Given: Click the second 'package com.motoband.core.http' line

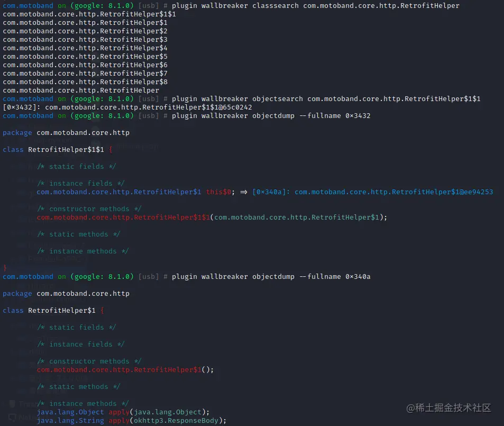Looking at the screenshot, I should tap(66, 294).
